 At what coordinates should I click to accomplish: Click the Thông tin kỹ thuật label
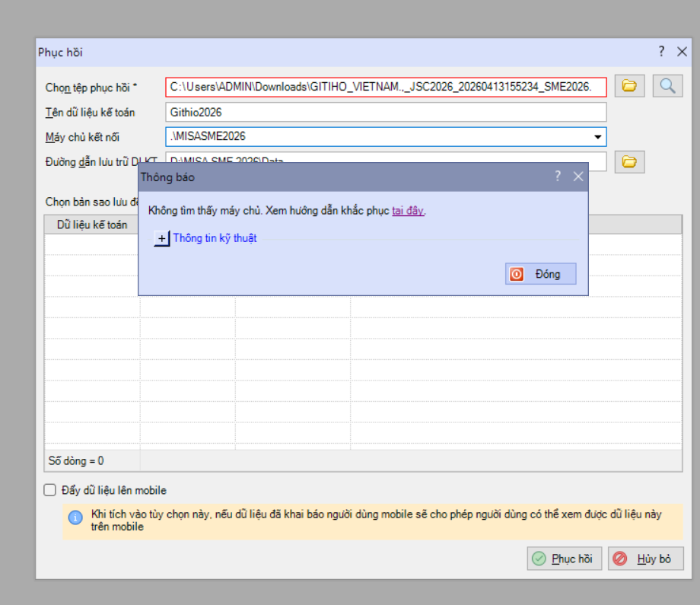pyautogui.click(x=215, y=238)
